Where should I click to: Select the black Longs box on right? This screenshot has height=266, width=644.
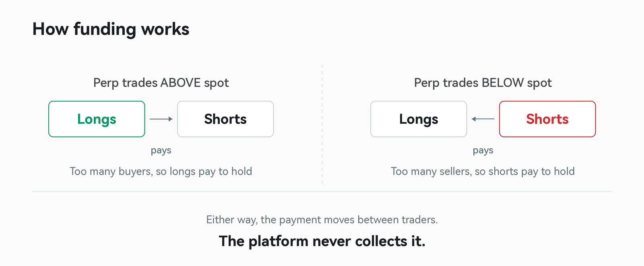419,119
